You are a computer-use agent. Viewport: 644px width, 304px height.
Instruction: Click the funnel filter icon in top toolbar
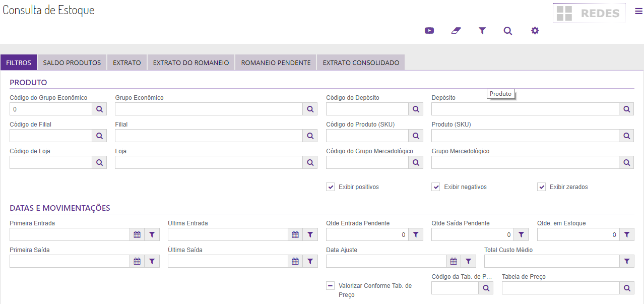click(x=482, y=31)
